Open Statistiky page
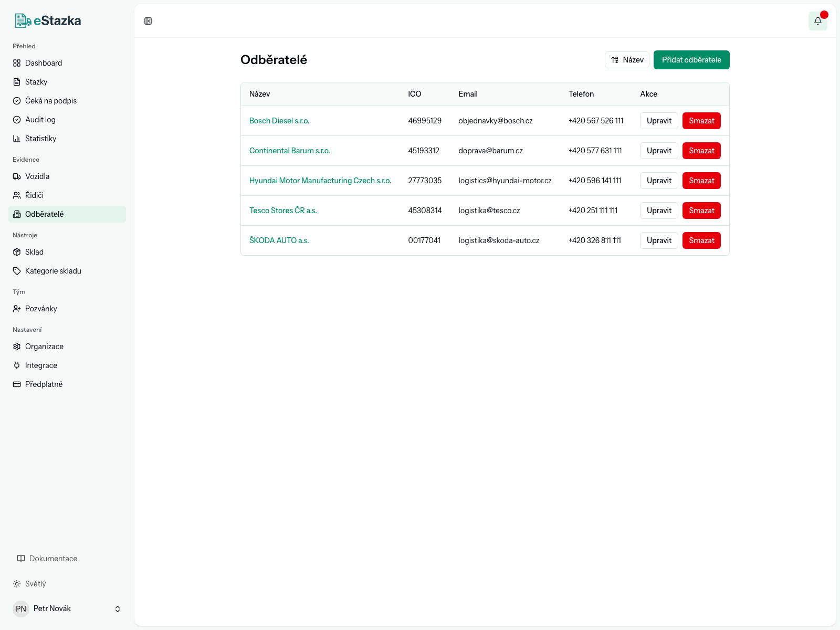Viewport: 840px width, 630px height. point(67,139)
